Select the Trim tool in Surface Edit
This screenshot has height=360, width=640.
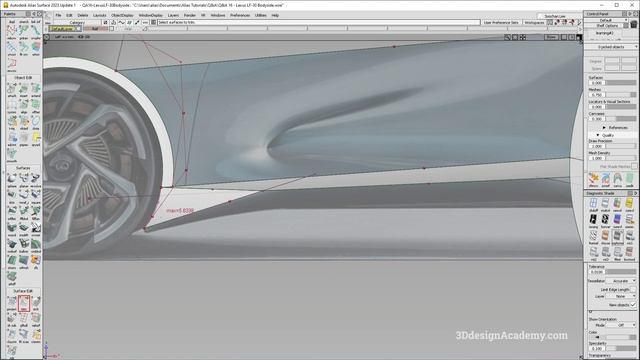click(x=24, y=302)
